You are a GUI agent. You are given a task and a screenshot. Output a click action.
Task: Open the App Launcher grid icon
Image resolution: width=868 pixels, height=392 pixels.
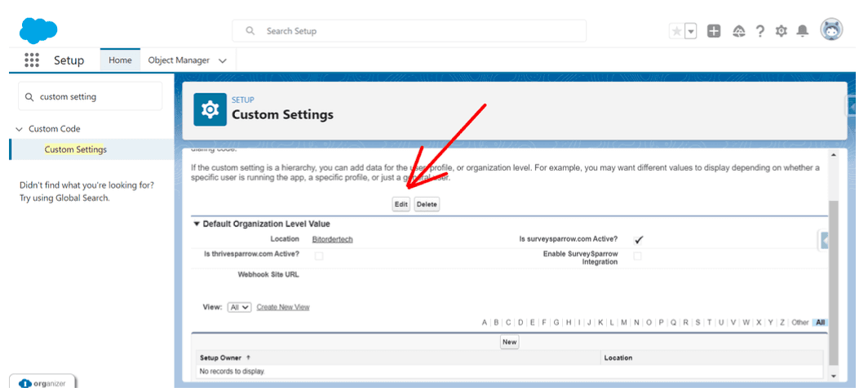click(x=32, y=60)
